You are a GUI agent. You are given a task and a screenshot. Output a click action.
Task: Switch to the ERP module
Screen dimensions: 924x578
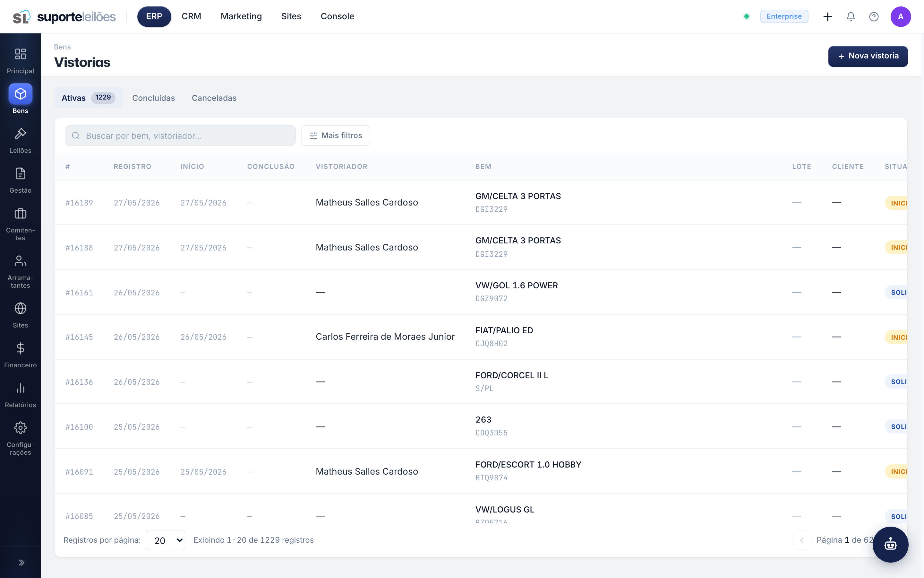click(154, 16)
